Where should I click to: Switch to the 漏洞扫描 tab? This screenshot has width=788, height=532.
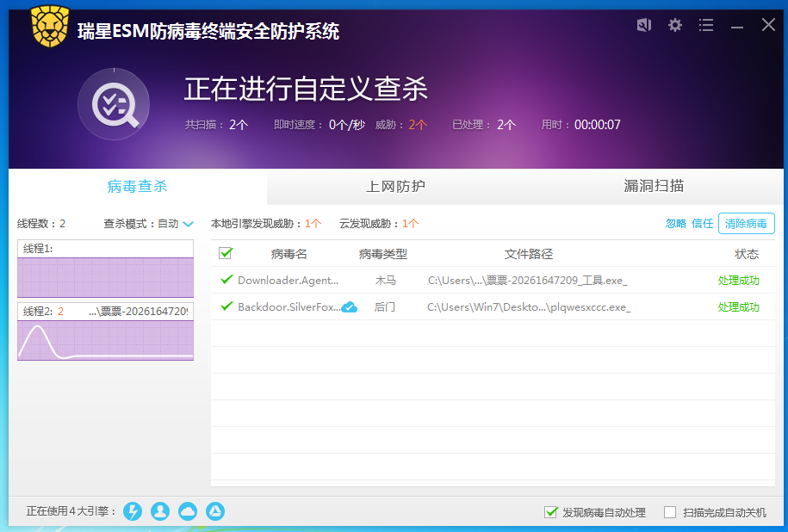(654, 187)
